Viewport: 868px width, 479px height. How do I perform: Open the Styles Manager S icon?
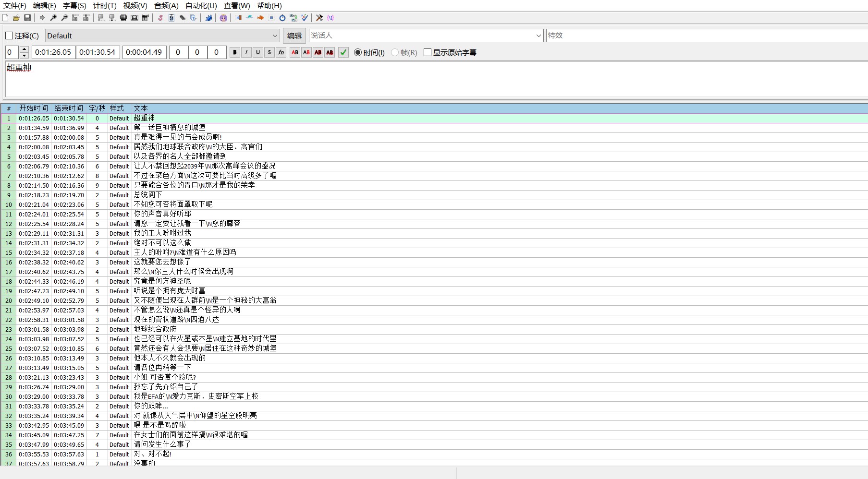160,18
